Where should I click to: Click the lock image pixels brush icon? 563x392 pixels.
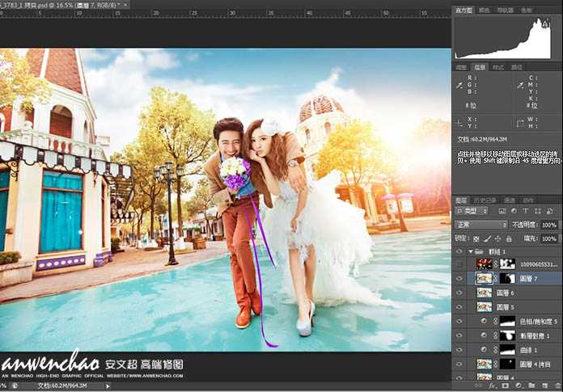[x=488, y=238]
